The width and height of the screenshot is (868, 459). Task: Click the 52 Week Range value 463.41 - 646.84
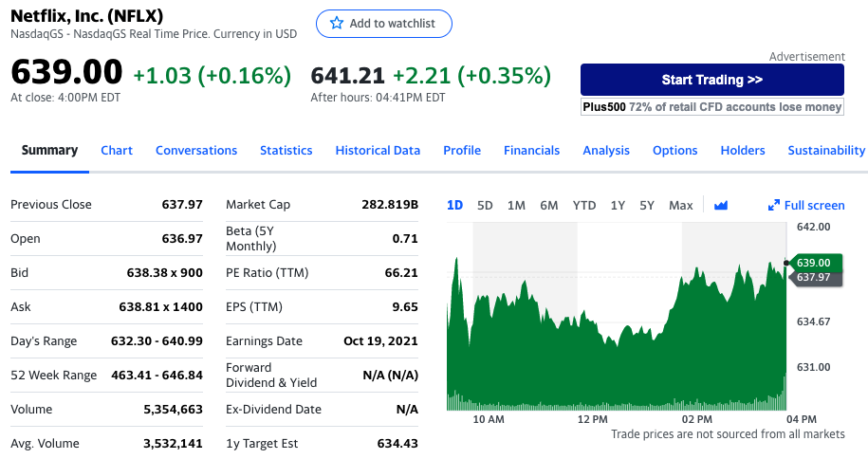click(x=157, y=376)
